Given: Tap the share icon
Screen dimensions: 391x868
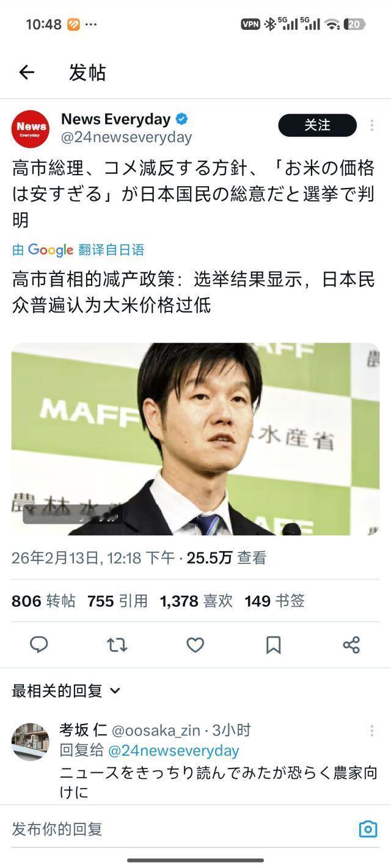Looking at the screenshot, I should pyautogui.click(x=351, y=645).
